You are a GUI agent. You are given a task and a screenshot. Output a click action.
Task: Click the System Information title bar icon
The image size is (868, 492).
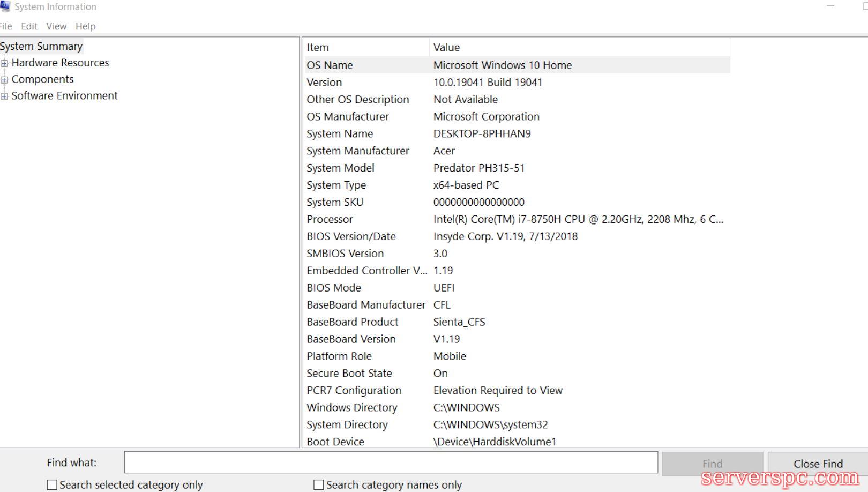(5, 6)
